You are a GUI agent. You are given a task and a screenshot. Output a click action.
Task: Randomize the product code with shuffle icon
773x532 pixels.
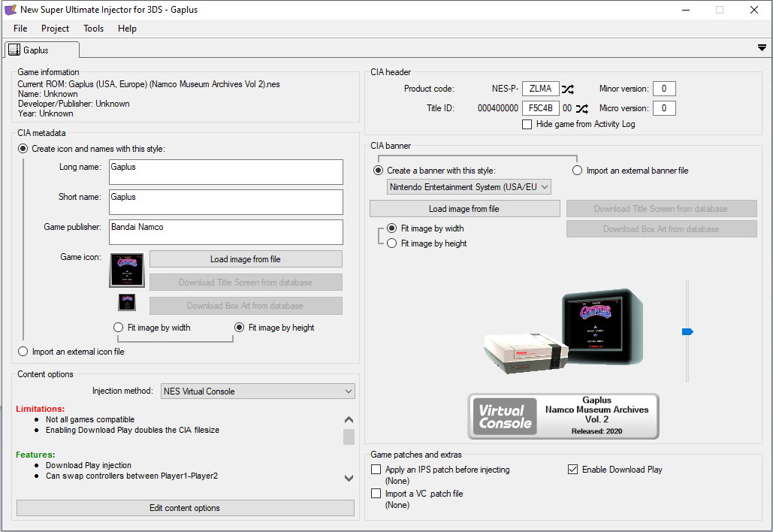pos(568,89)
